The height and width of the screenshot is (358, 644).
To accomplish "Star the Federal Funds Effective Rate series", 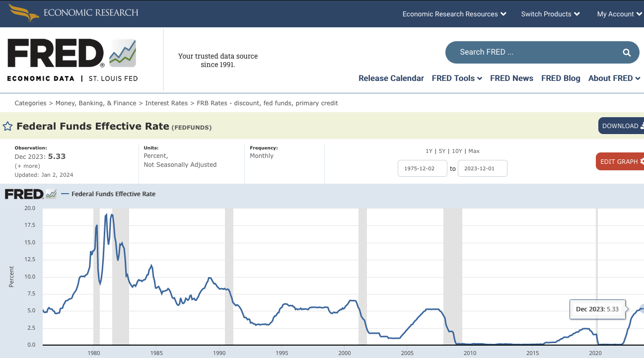I will [x=7, y=126].
